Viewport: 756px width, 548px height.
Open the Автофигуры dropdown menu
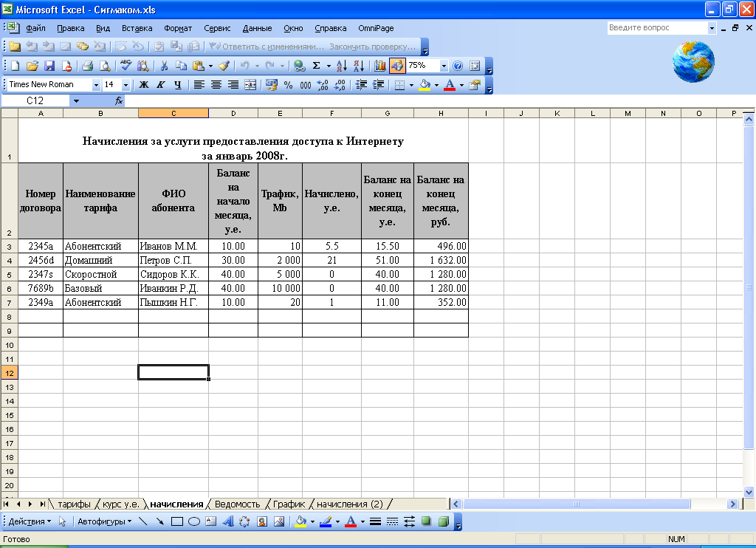tap(104, 521)
